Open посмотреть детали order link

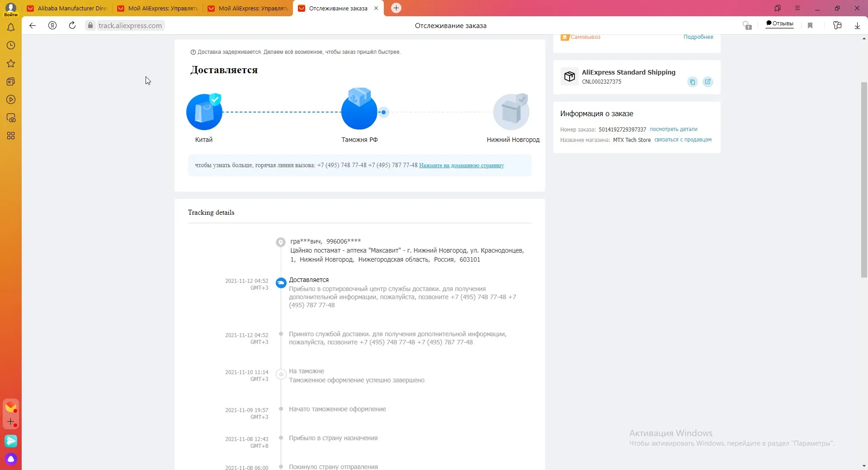pos(674,129)
